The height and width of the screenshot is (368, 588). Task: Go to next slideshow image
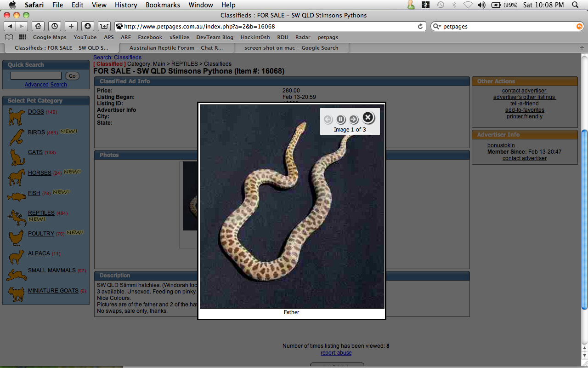point(353,120)
